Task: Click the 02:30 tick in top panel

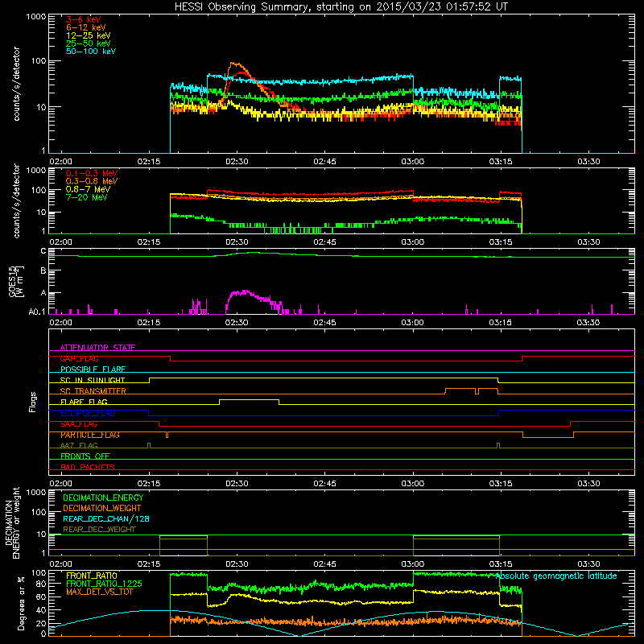Action: point(237,162)
